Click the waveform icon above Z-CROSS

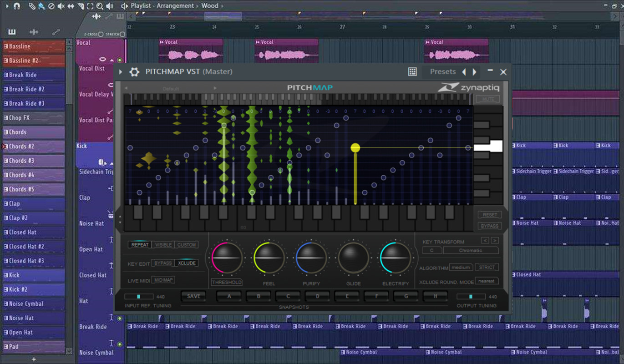(96, 16)
